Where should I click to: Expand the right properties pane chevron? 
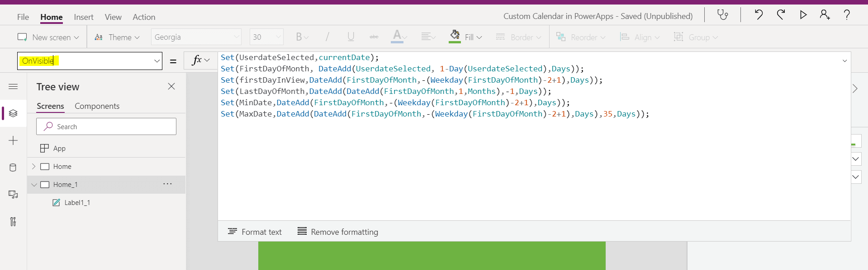click(x=855, y=88)
